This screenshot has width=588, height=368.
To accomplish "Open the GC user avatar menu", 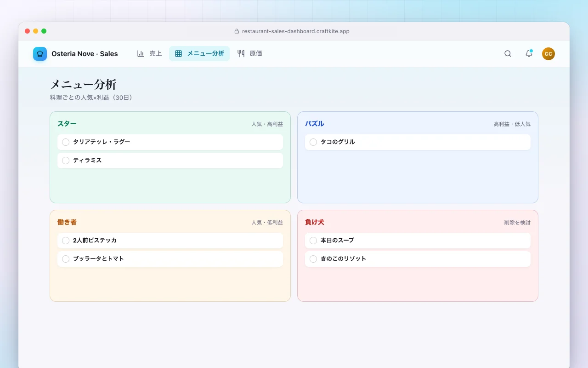I will (x=548, y=54).
